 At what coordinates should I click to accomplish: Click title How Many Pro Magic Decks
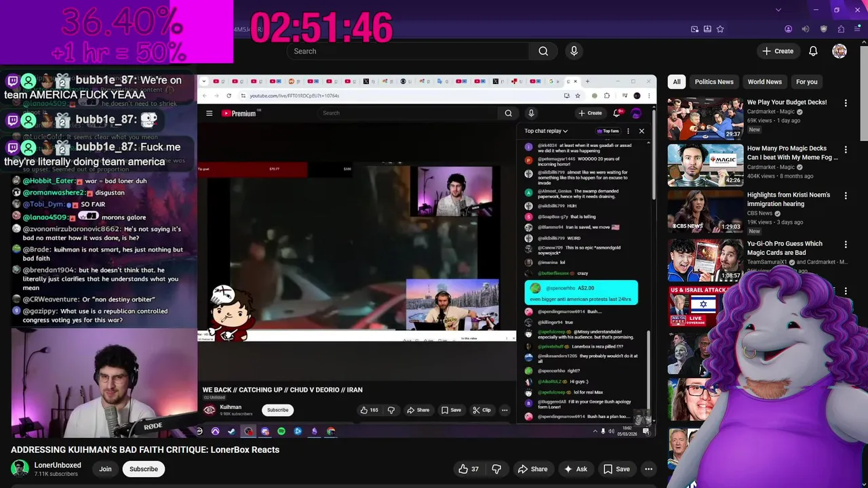(x=792, y=152)
